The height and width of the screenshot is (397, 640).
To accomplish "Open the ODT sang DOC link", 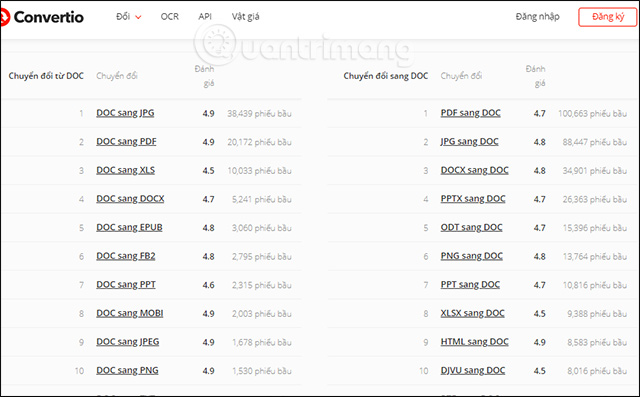I will click(x=471, y=227).
